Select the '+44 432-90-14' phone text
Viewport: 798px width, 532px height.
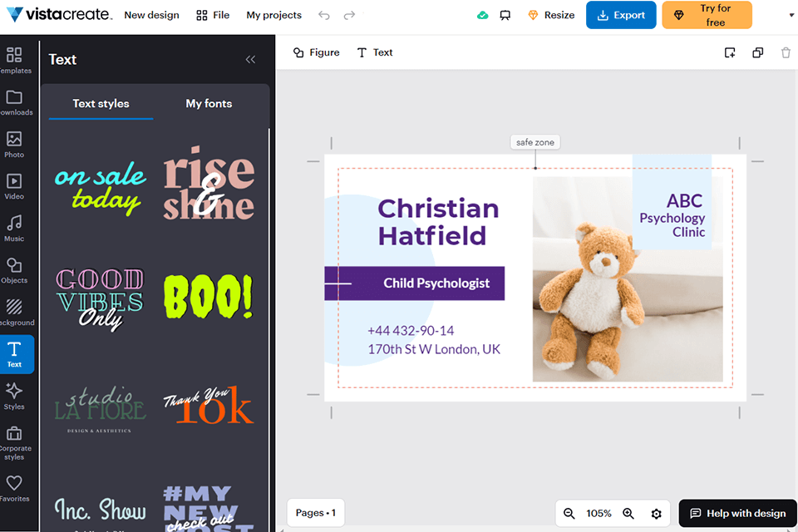point(411,331)
